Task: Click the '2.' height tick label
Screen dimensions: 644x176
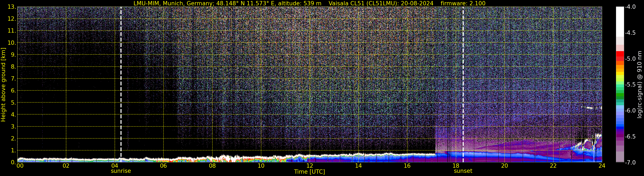Action: tap(13, 139)
